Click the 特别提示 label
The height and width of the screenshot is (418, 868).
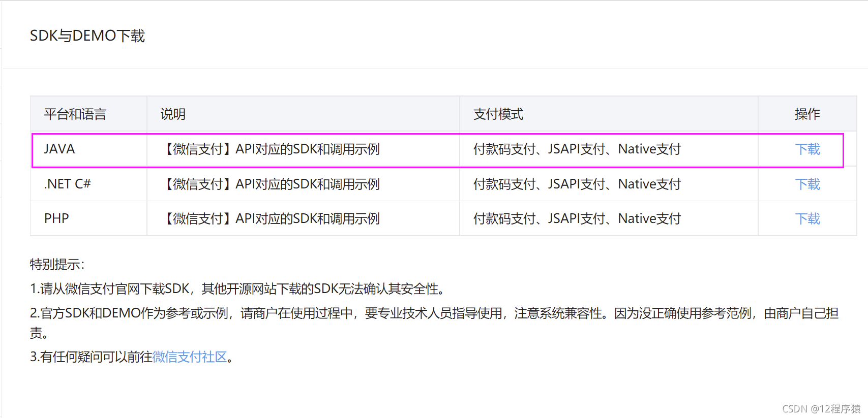coord(57,265)
